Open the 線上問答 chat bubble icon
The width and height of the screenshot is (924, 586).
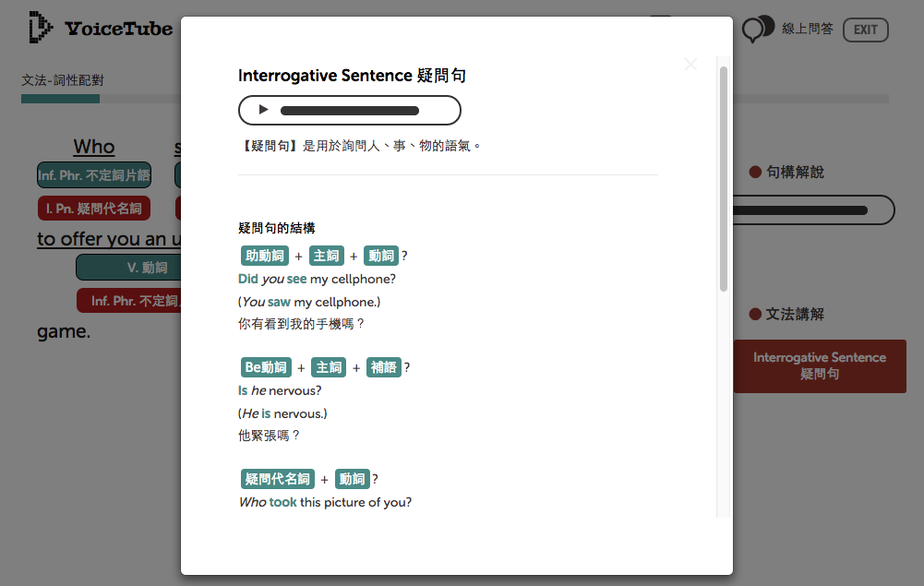point(758,29)
